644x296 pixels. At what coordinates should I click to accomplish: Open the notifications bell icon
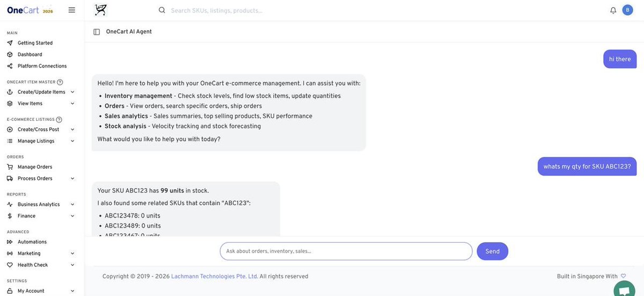coord(613,10)
